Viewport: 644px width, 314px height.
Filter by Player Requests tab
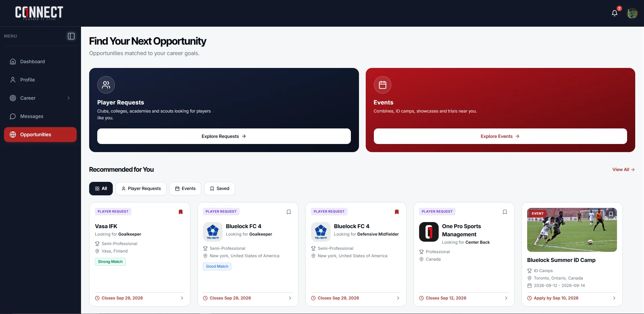(141, 189)
